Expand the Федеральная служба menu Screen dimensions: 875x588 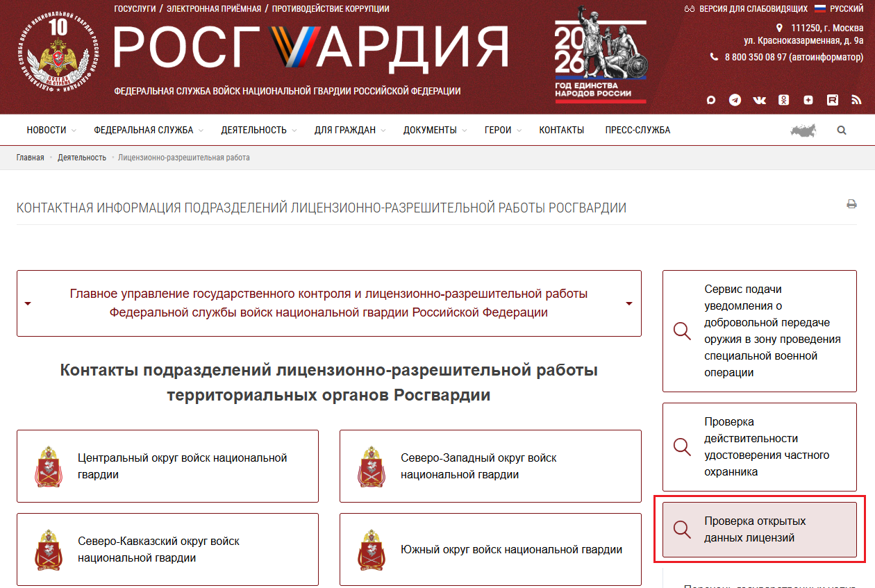pos(149,130)
